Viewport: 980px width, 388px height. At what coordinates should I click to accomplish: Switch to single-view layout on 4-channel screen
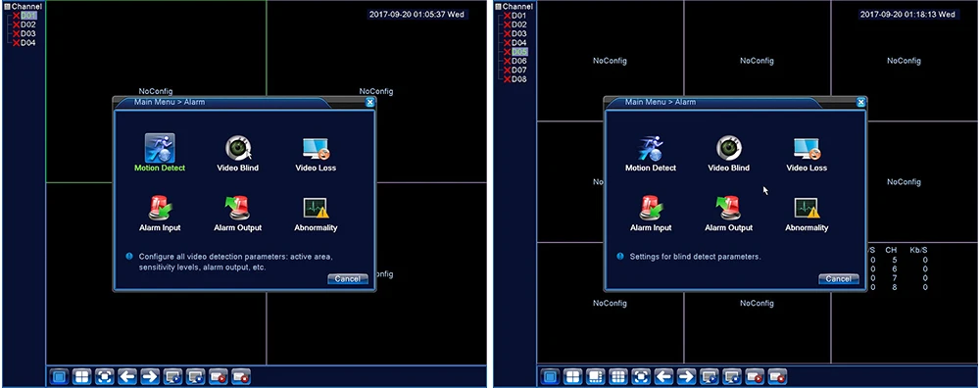pos(59,377)
